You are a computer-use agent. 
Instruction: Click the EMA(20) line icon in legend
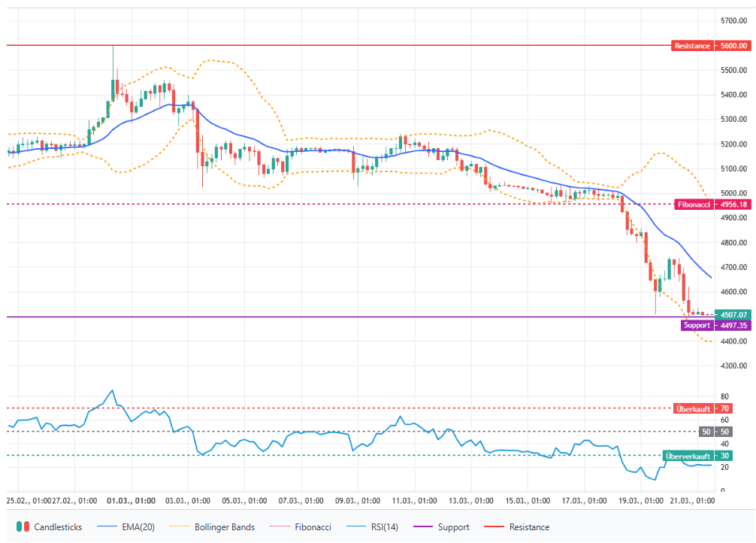pyautogui.click(x=105, y=526)
